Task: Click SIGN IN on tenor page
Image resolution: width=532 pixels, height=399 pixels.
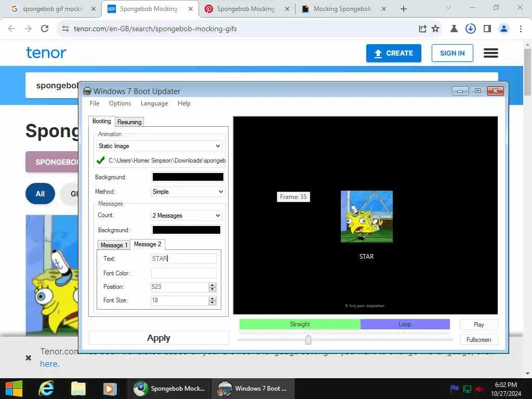Action: pyautogui.click(x=453, y=54)
